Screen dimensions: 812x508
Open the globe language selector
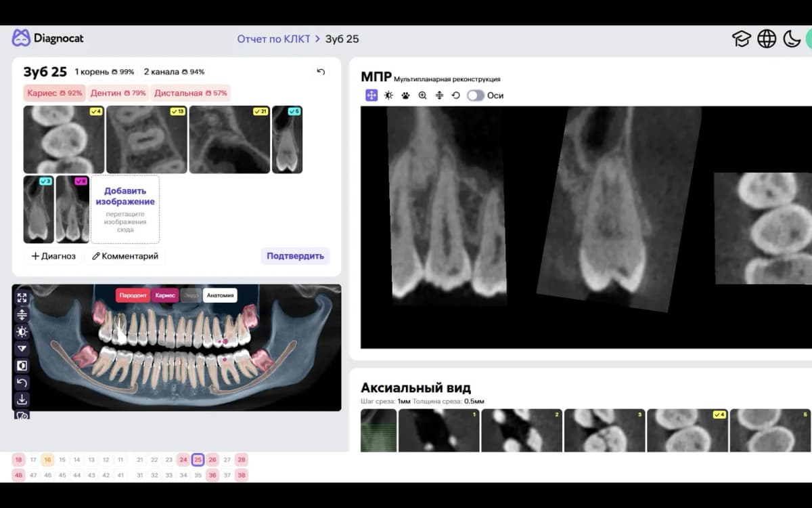point(767,39)
